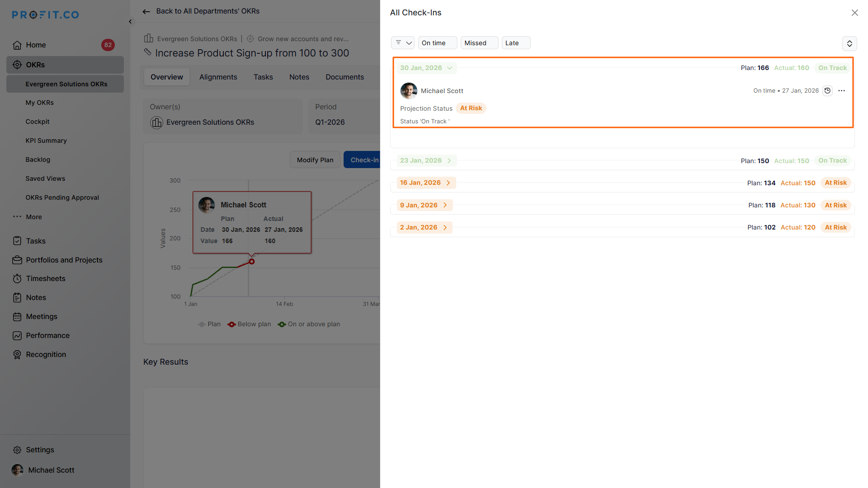The image size is (868, 488).
Task: Open the Recognition sidebar icon
Action: pyautogui.click(x=17, y=355)
